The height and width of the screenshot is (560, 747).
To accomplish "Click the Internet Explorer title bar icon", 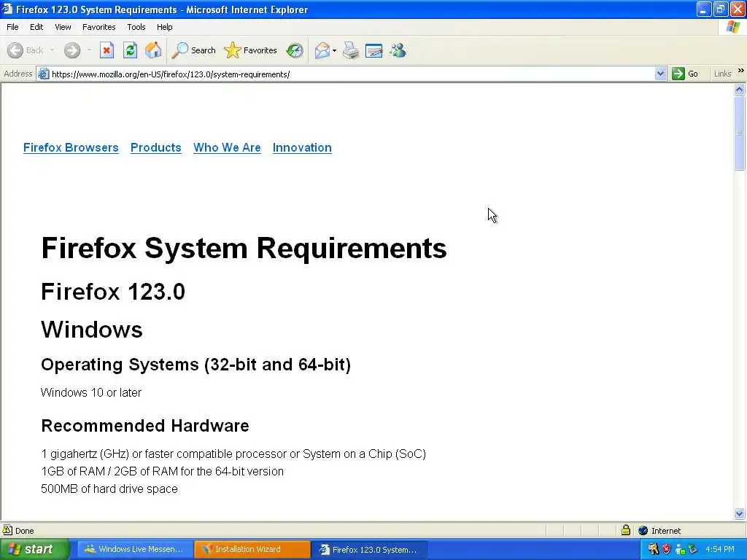I will tap(7, 9).
